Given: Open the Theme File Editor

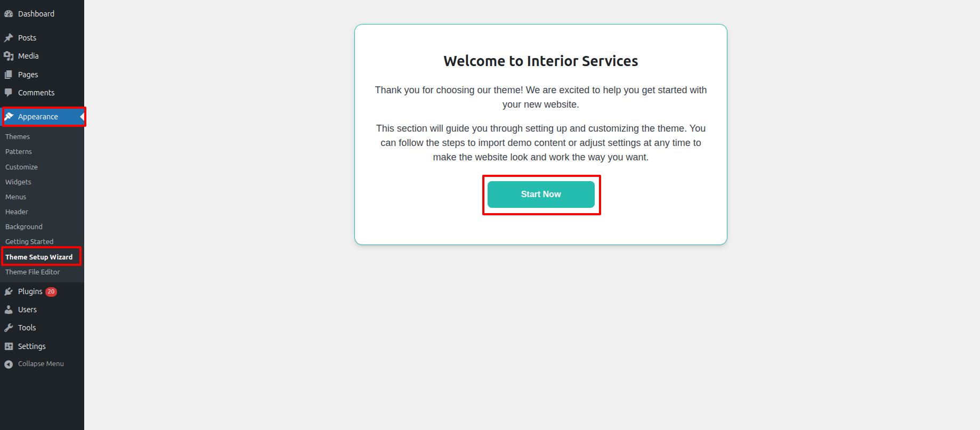Looking at the screenshot, I should pos(33,272).
